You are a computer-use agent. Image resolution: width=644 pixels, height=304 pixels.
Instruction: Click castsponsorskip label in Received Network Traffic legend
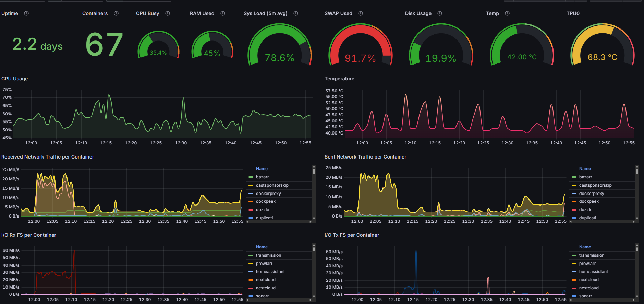pos(272,185)
